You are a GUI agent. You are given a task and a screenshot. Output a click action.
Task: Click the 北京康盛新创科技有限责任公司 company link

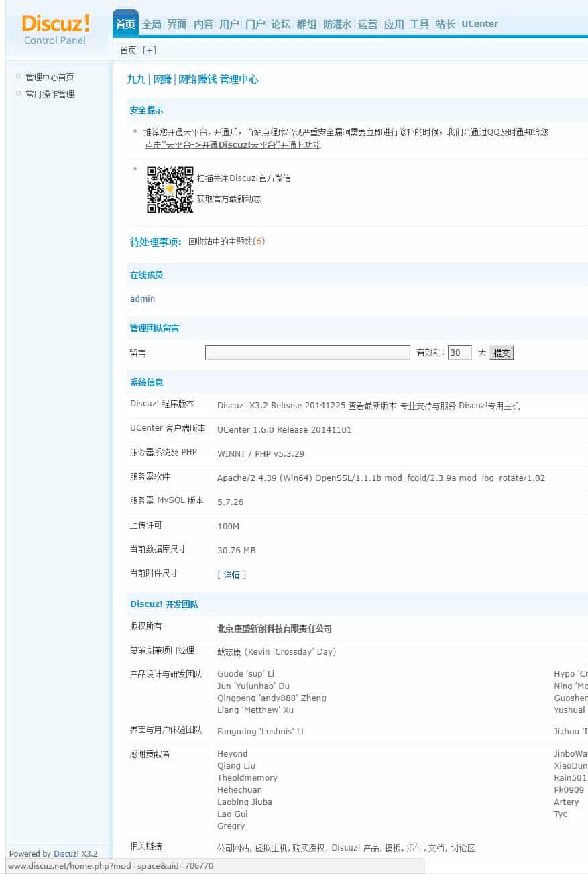tap(275, 629)
